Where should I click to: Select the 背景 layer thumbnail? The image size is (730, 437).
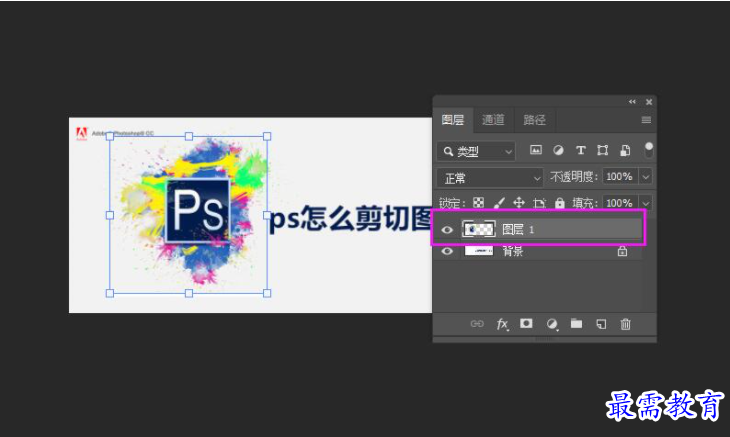[479, 251]
